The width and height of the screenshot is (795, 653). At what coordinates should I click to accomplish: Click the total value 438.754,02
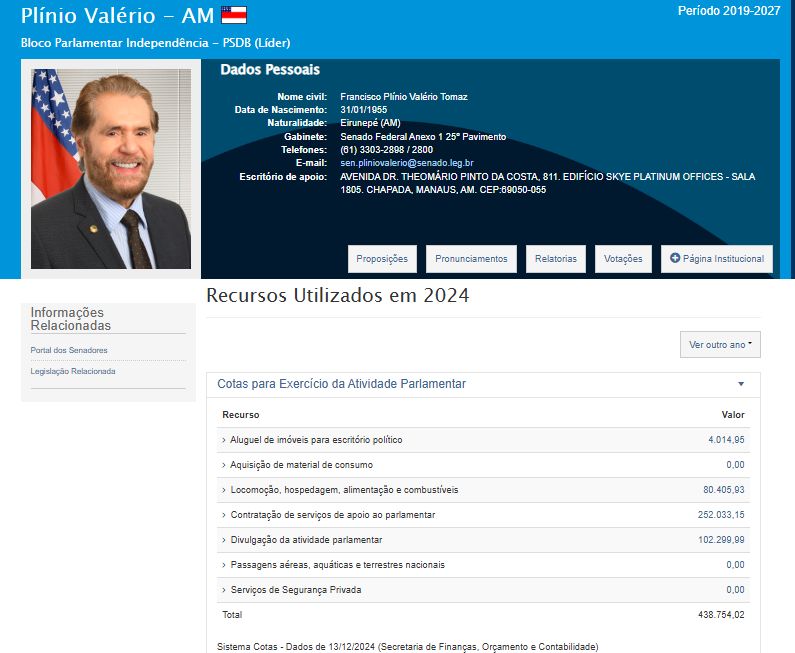point(721,614)
